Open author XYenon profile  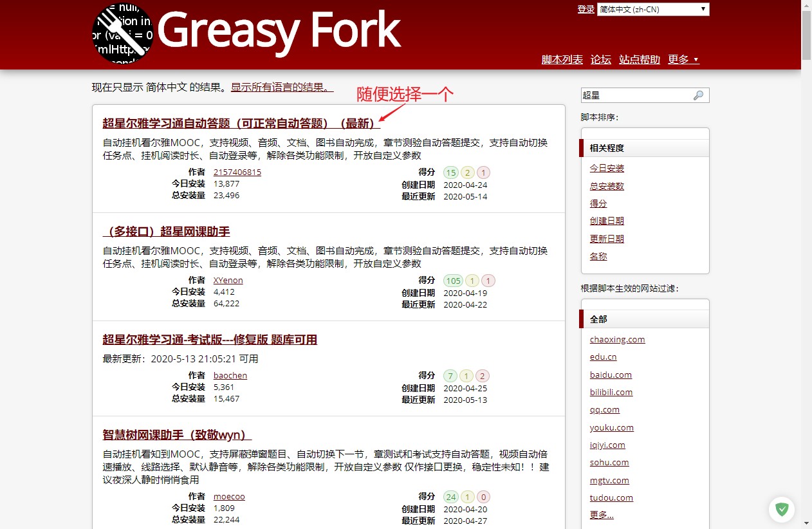click(228, 281)
